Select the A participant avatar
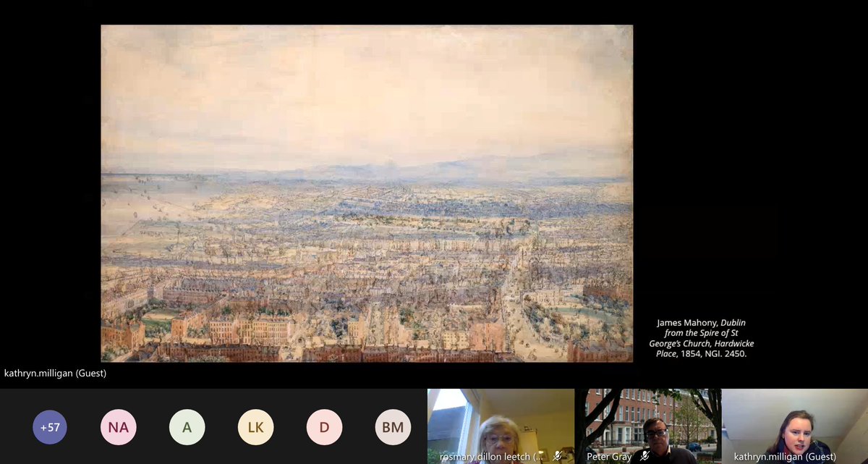868x464 pixels. click(187, 427)
